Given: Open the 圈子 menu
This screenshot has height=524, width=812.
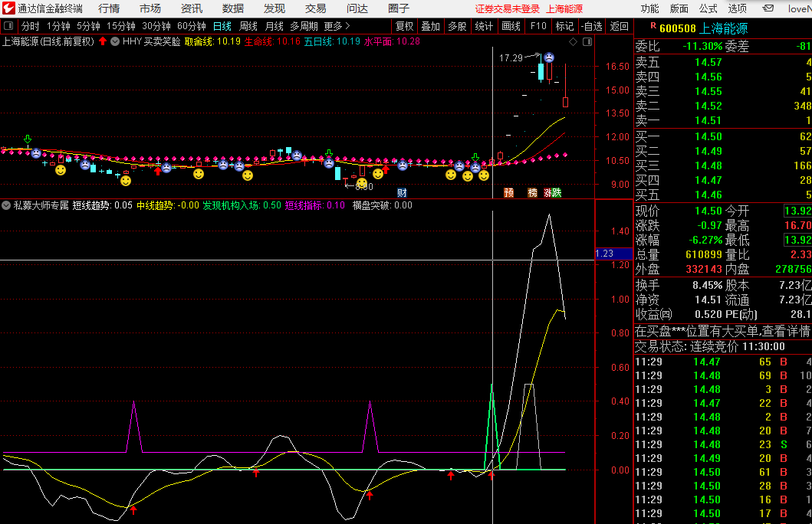Looking at the screenshot, I should (399, 8).
